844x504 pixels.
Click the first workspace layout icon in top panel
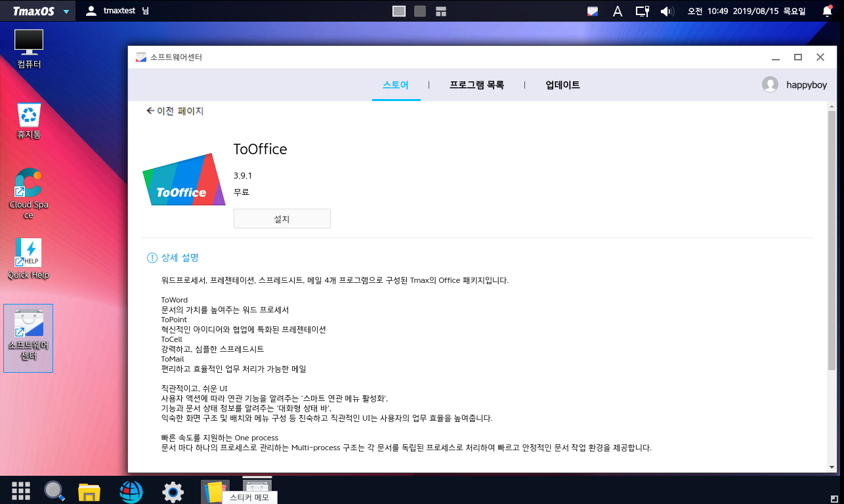[x=398, y=11]
